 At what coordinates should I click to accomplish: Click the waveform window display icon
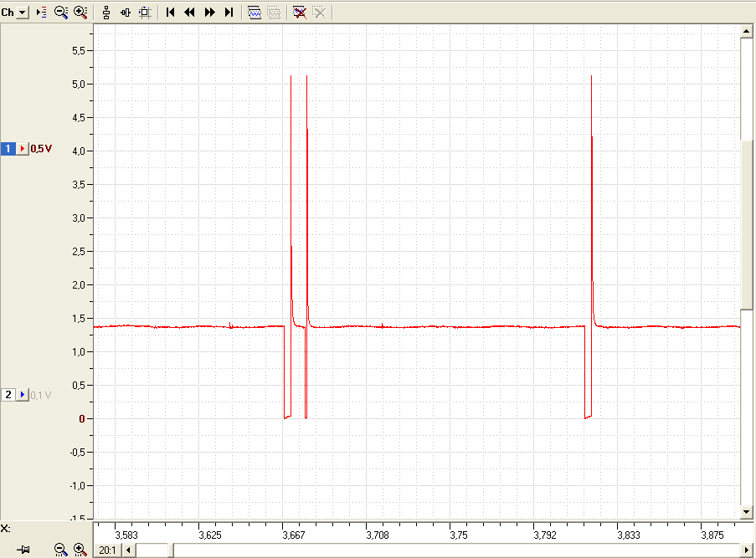click(x=254, y=13)
